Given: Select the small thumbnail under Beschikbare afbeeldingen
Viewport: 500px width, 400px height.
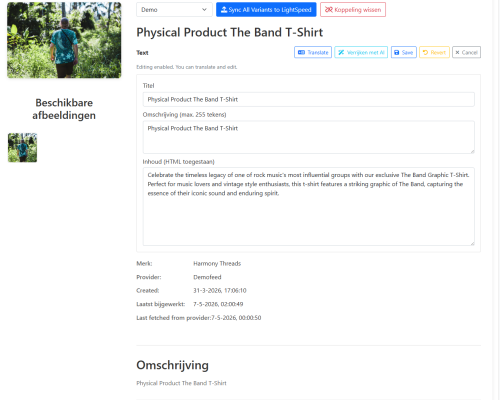Looking at the screenshot, I should (x=22, y=148).
